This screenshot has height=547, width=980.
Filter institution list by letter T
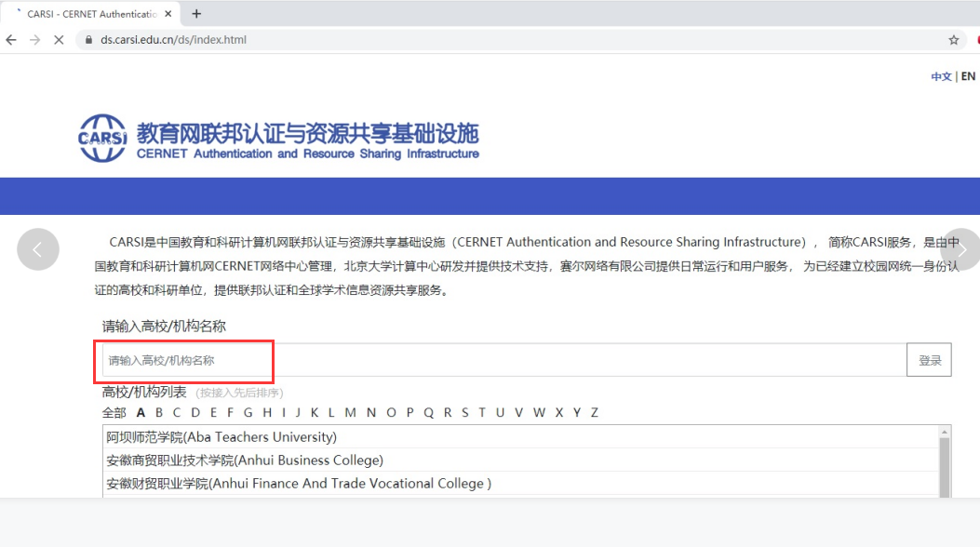pos(482,413)
